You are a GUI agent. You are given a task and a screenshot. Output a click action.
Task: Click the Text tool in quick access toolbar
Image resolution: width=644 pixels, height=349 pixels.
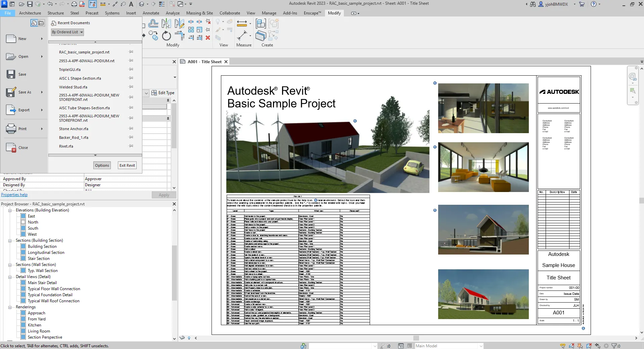[x=131, y=4]
